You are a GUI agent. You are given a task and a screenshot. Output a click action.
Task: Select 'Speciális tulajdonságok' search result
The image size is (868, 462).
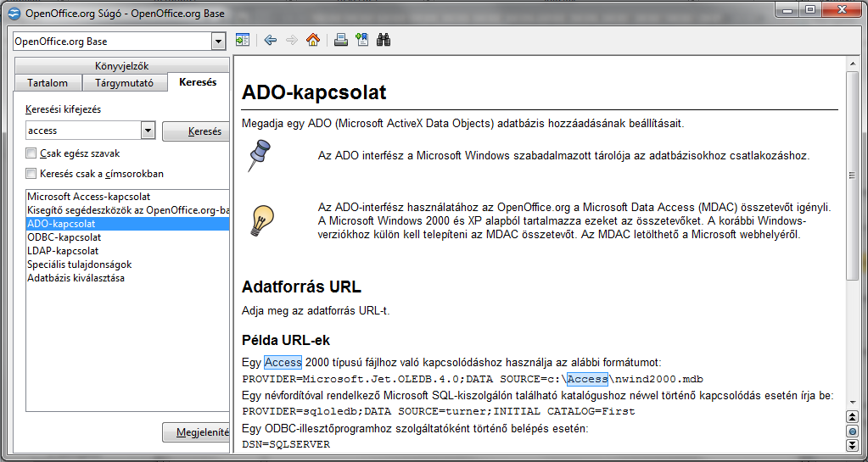128,264
